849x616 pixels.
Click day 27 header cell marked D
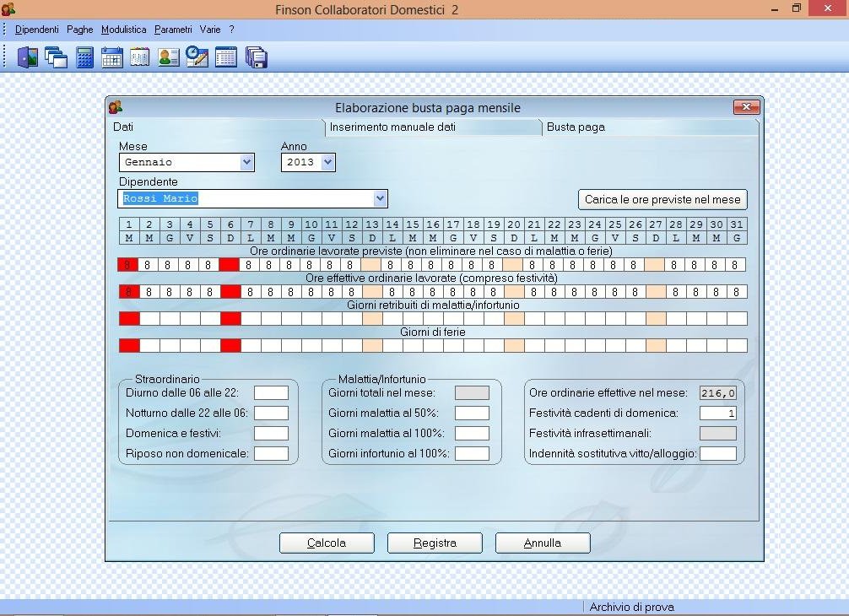(x=656, y=224)
